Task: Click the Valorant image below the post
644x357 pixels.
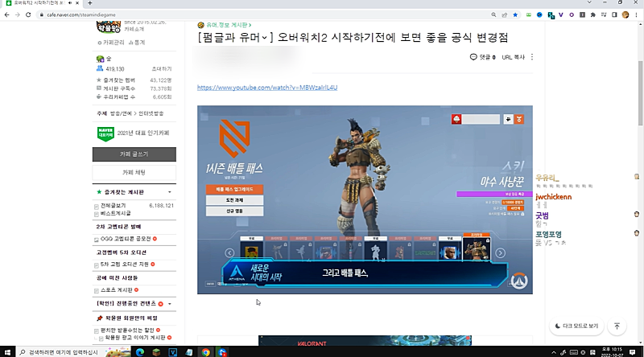Action: [x=365, y=341]
